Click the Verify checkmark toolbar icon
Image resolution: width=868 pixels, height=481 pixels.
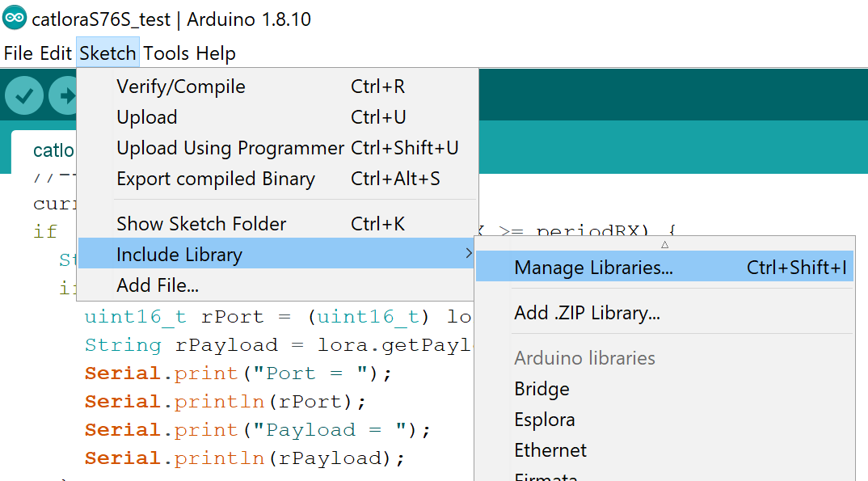(24, 95)
